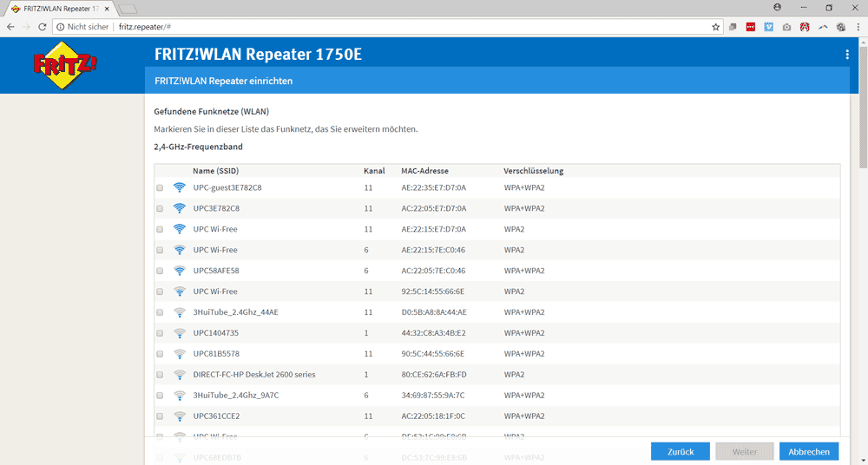Viewport: 868px width, 465px height.
Task: Click MAC address AE:22:35:E7:D7:0A
Action: pyautogui.click(x=434, y=187)
